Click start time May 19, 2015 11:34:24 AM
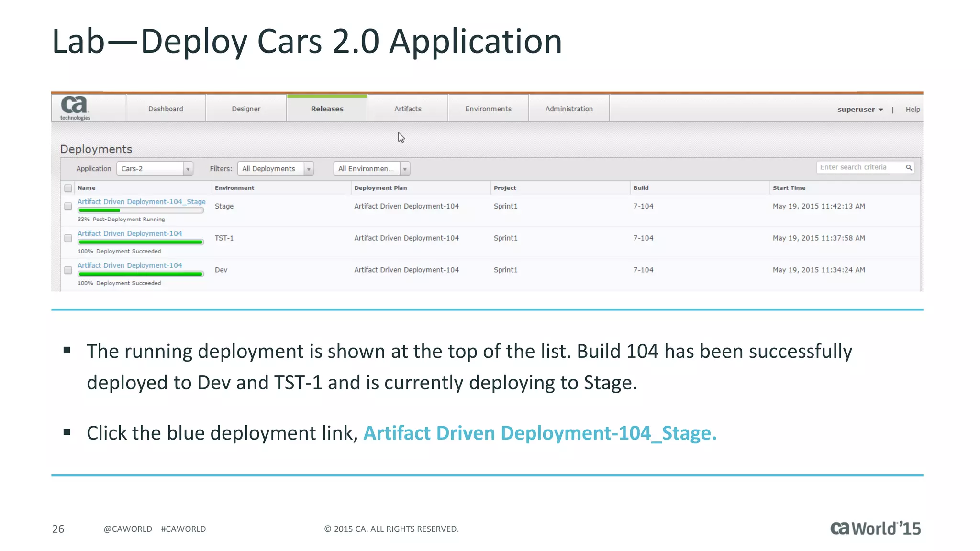Screen dimensions: 980x551 (819, 270)
